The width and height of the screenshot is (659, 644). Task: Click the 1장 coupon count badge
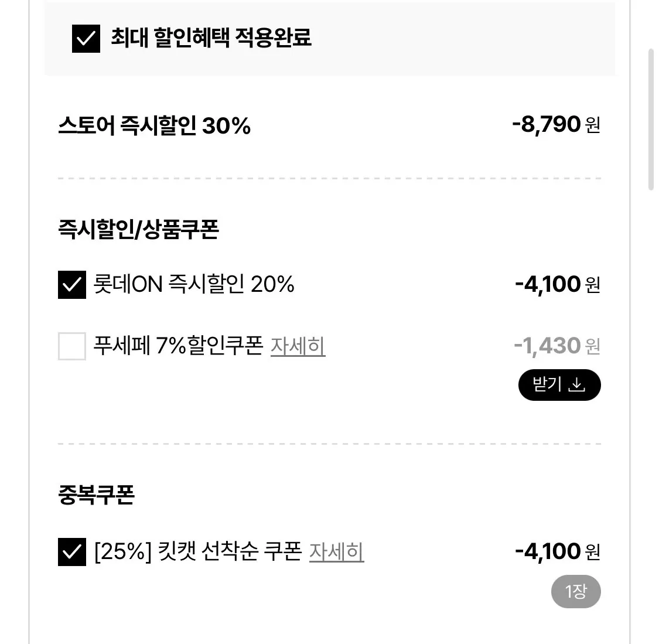point(576,591)
